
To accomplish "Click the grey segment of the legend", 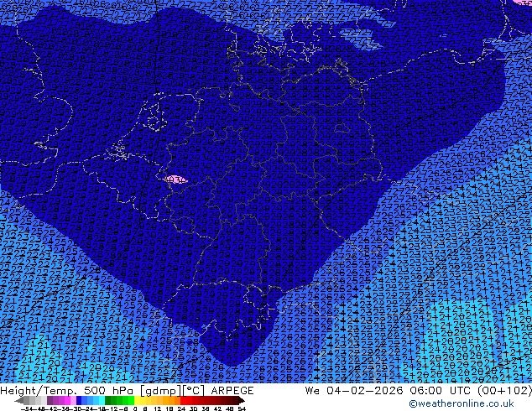I will pos(27,401).
